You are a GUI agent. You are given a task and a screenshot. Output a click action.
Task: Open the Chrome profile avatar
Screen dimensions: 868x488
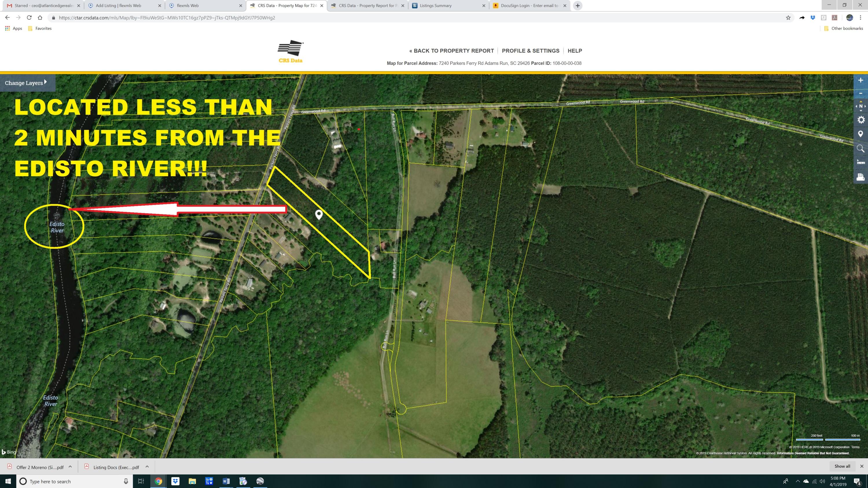849,18
